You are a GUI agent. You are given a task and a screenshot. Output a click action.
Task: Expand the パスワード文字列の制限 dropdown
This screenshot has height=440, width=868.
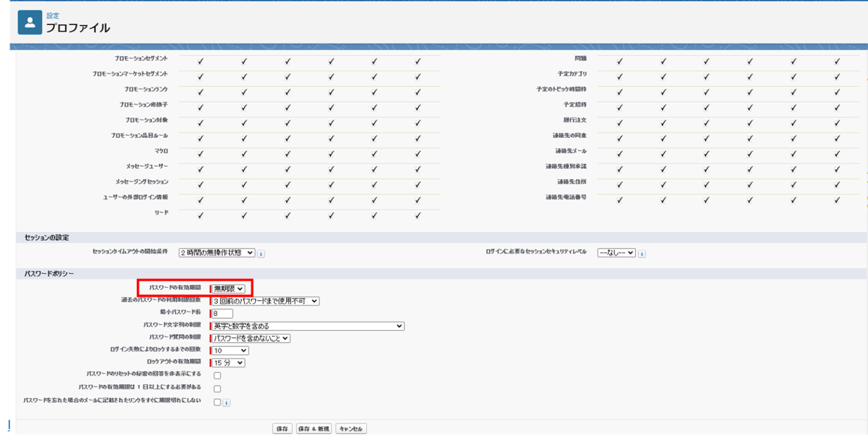(x=308, y=326)
